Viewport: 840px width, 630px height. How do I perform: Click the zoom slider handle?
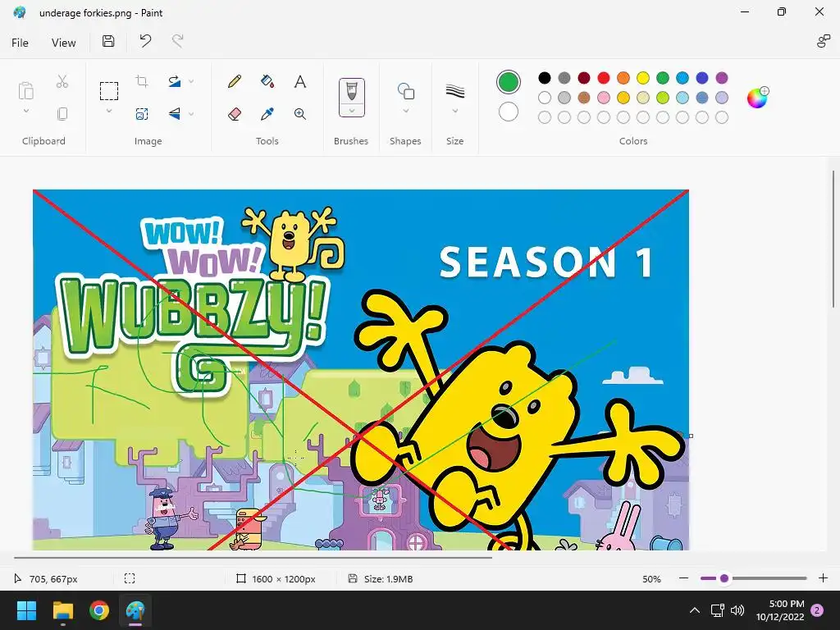tap(724, 578)
